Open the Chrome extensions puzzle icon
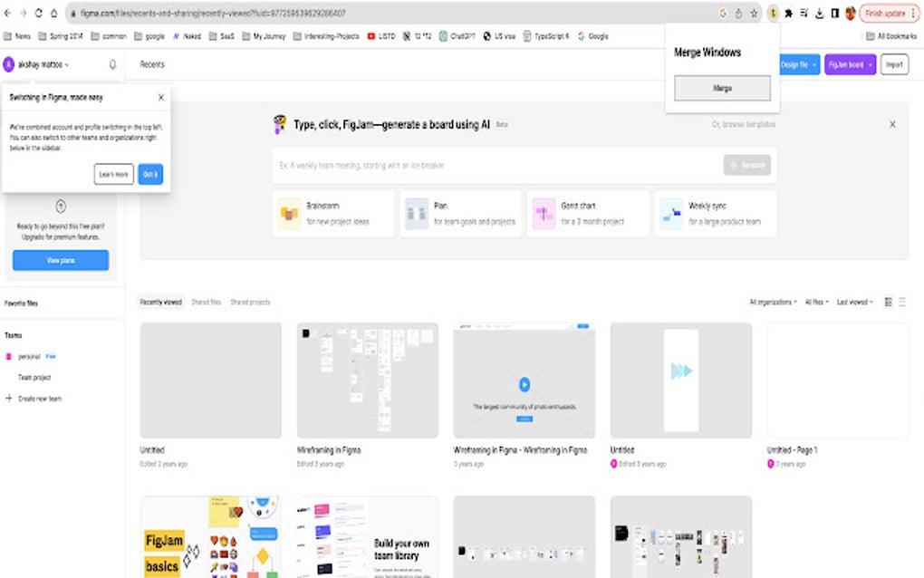 [788, 13]
